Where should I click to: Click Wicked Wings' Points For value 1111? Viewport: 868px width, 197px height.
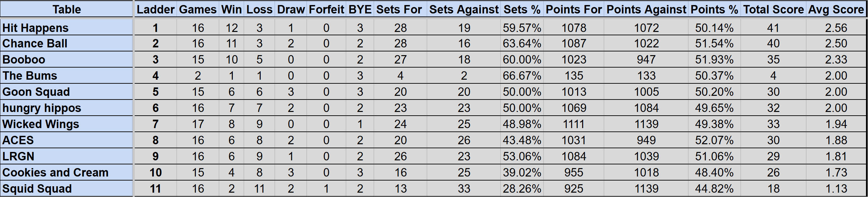[573, 124]
